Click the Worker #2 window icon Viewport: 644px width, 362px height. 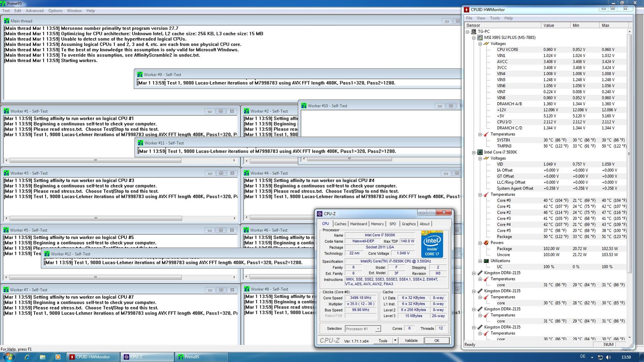[247, 111]
